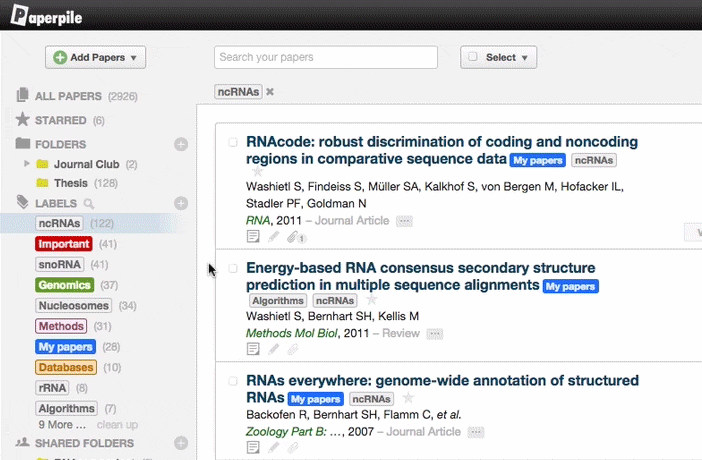Open notes icon for RNAcode paper

(x=254, y=237)
